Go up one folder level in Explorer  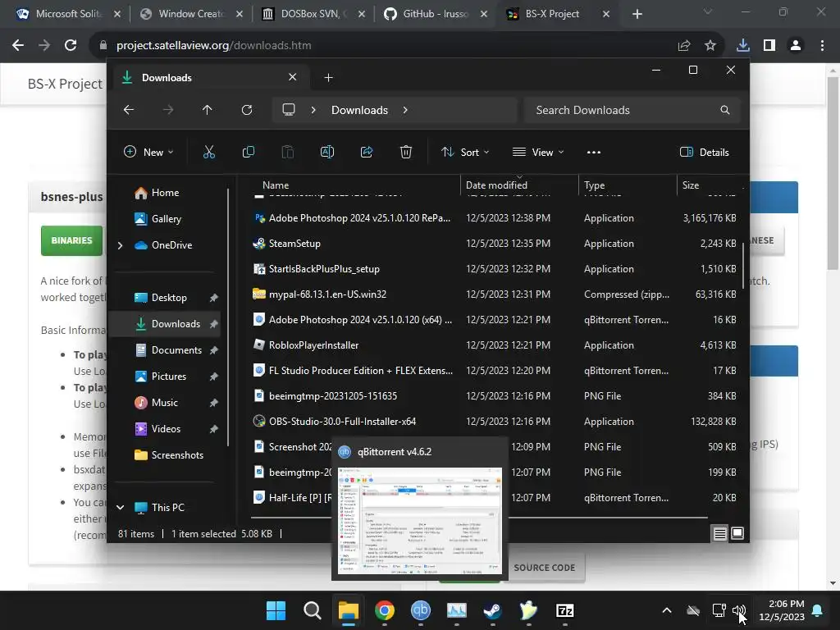pos(207,110)
